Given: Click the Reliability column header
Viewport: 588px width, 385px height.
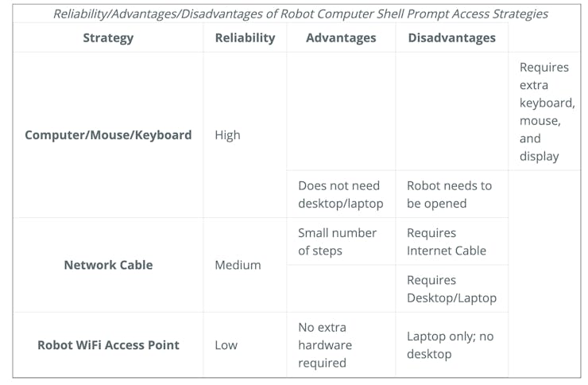Looking at the screenshot, I should point(245,37).
